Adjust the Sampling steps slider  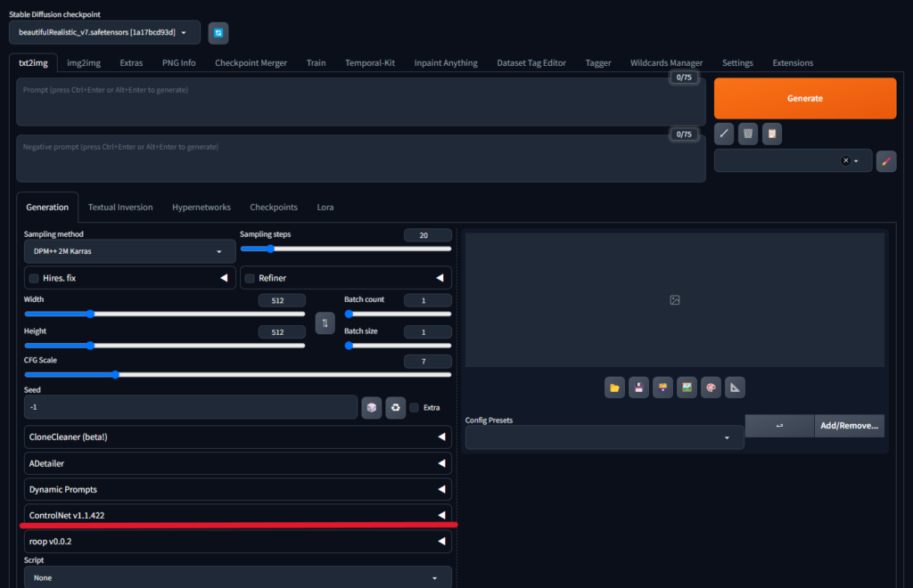[x=346, y=249]
